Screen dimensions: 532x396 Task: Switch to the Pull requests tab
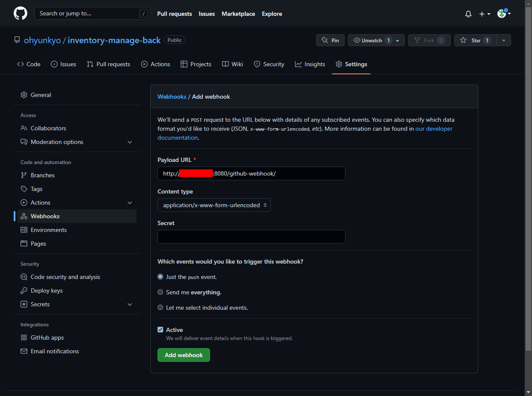coord(108,64)
